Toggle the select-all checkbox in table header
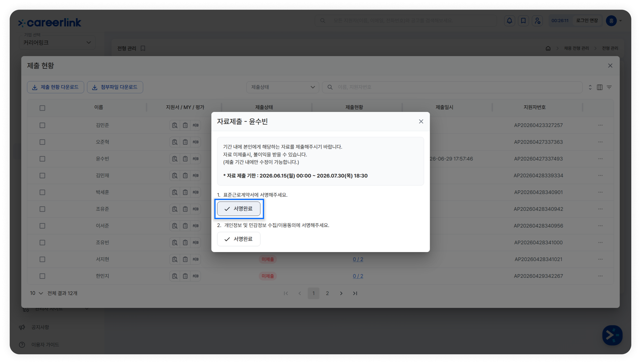This screenshot has height=364, width=641. (42, 108)
